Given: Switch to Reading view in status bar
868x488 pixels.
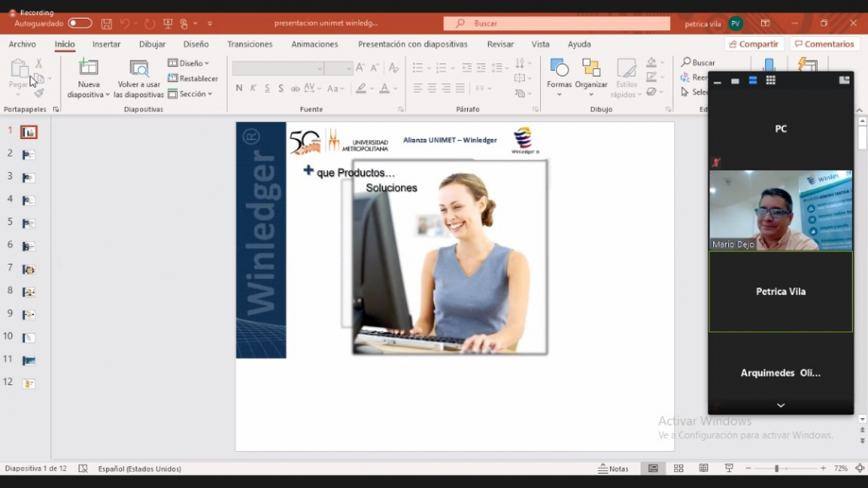Looking at the screenshot, I should 704,469.
